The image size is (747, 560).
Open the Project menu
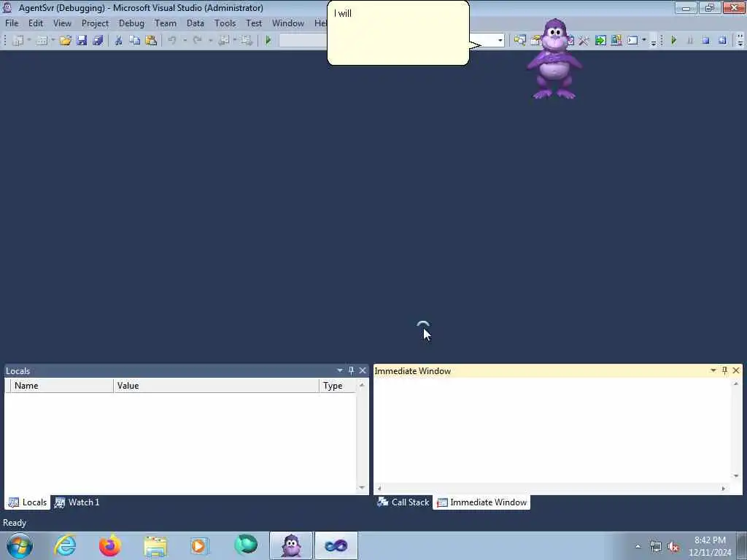coord(95,23)
